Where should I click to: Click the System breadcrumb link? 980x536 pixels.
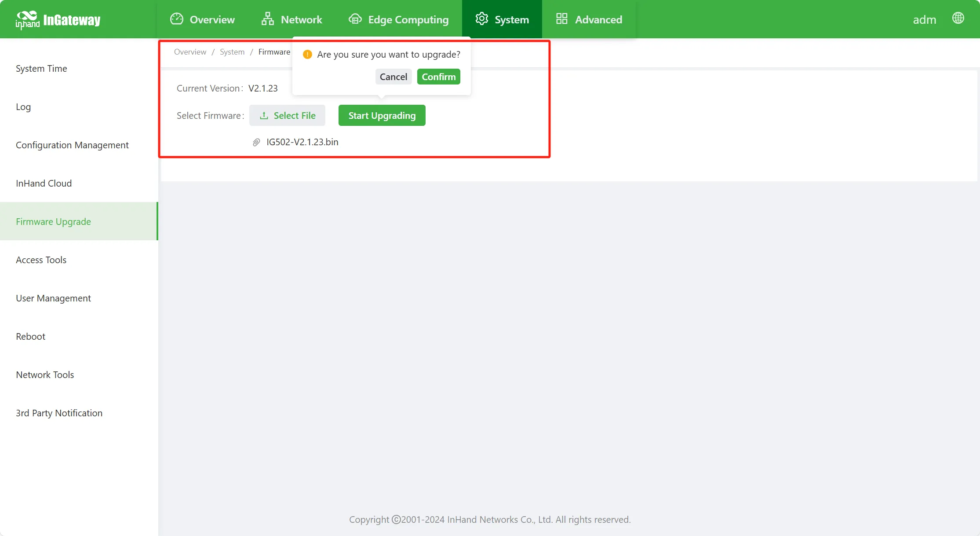point(232,52)
